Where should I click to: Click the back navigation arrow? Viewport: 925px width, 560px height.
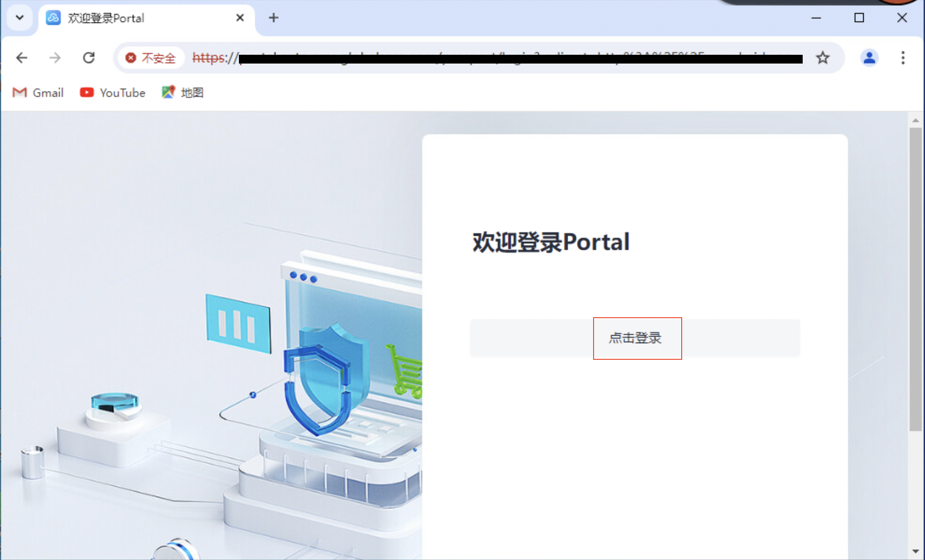tap(21, 57)
